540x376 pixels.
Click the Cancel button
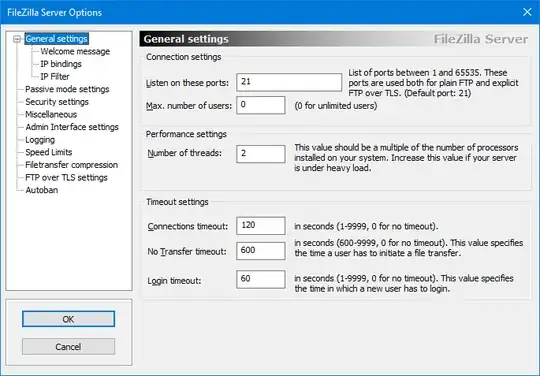click(68, 346)
